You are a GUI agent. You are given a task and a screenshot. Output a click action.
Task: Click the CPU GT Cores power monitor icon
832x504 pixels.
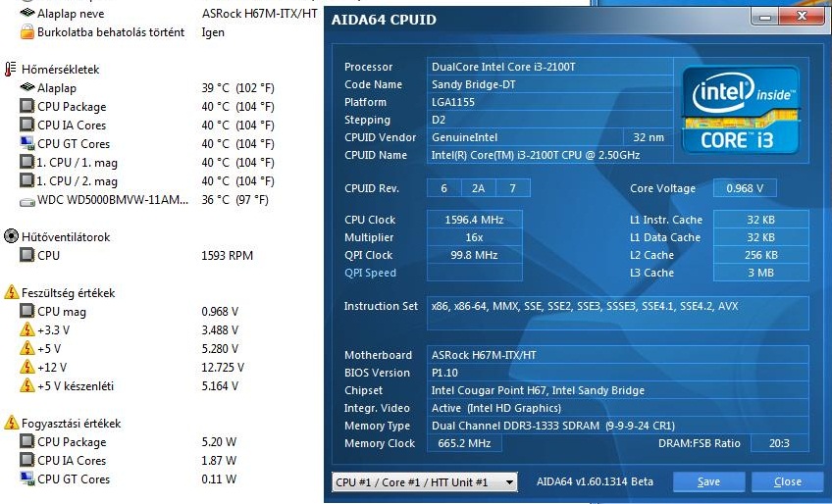coord(27,479)
